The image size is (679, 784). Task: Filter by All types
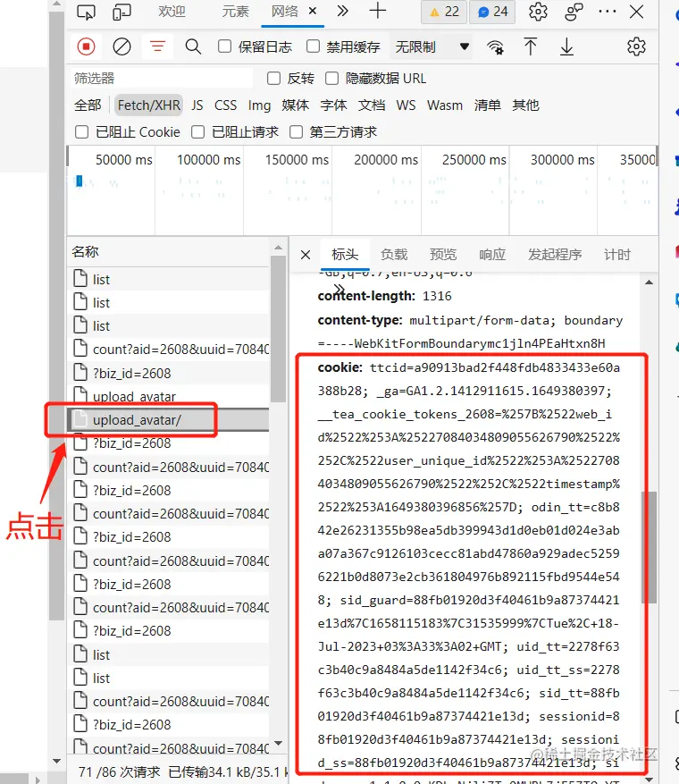pos(88,105)
